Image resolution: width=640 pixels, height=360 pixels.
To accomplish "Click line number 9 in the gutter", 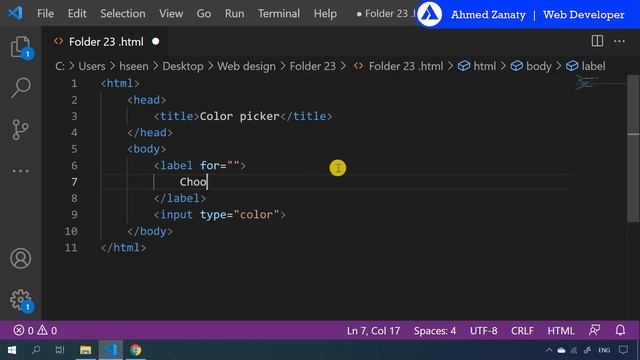I will point(74,215).
